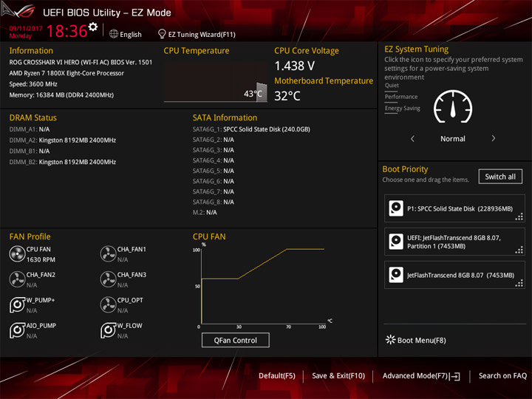Open the clock settings gear icon

[93, 27]
